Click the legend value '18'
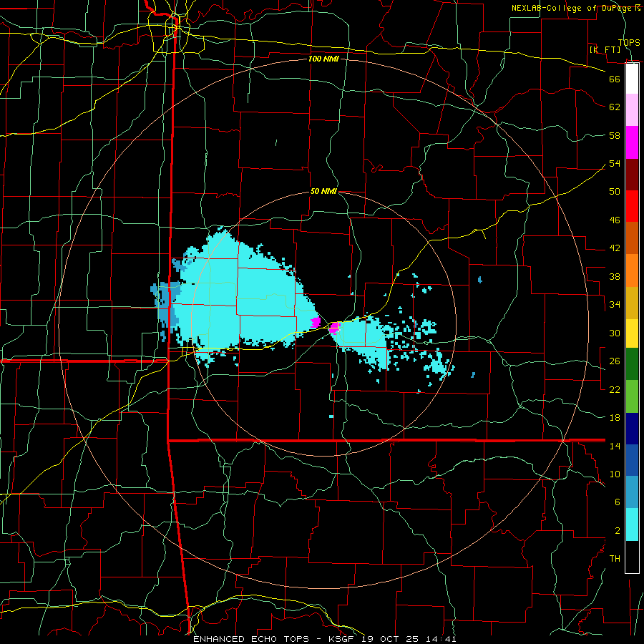Screen dimensions: 644x644 [x=615, y=418]
